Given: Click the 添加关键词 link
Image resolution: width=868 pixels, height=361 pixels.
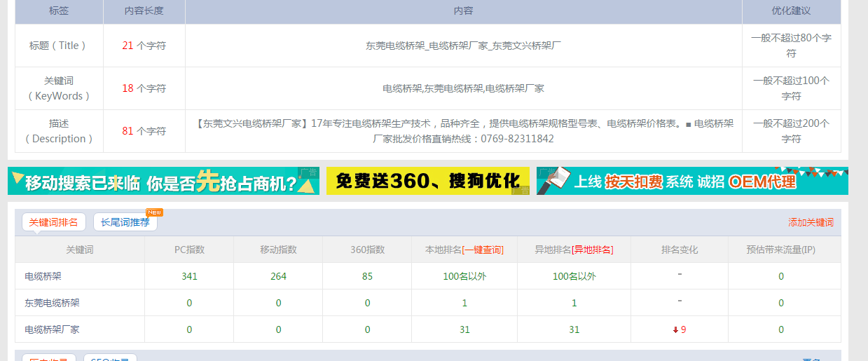Looking at the screenshot, I should pyautogui.click(x=811, y=222).
